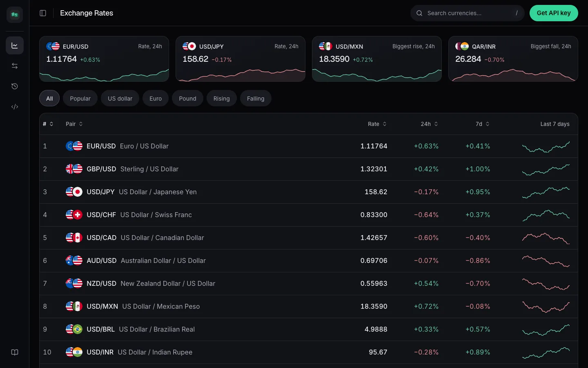Image resolution: width=588 pixels, height=368 pixels.
Task: Sort table by Rate column
Action: (x=377, y=124)
